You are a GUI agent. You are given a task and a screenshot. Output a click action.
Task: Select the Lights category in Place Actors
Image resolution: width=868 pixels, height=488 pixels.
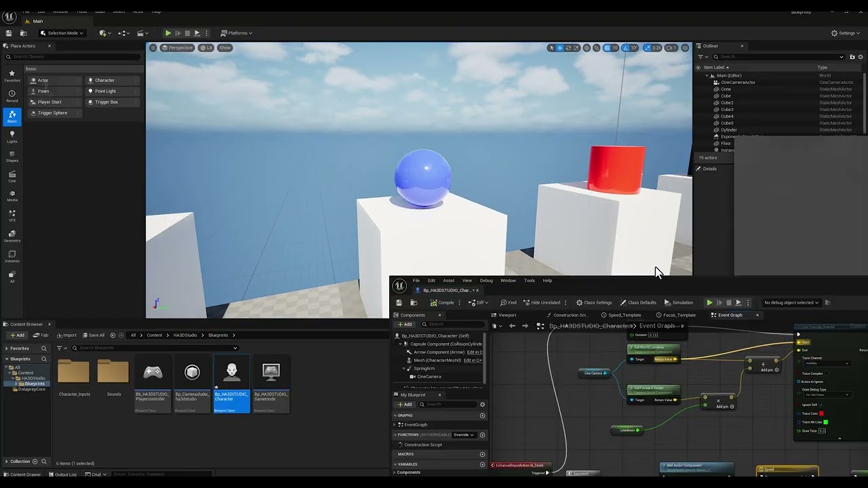12,136
